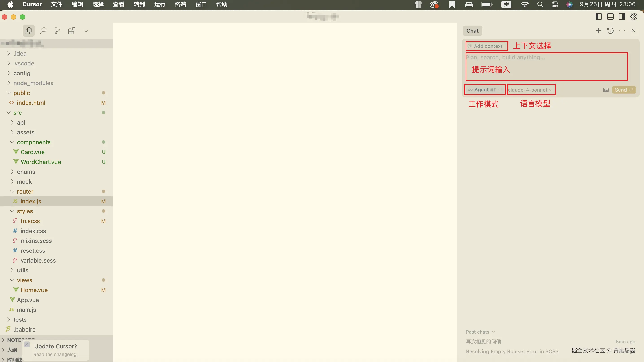Show chat history clock icon
This screenshot has height=362, width=644.
pyautogui.click(x=610, y=31)
